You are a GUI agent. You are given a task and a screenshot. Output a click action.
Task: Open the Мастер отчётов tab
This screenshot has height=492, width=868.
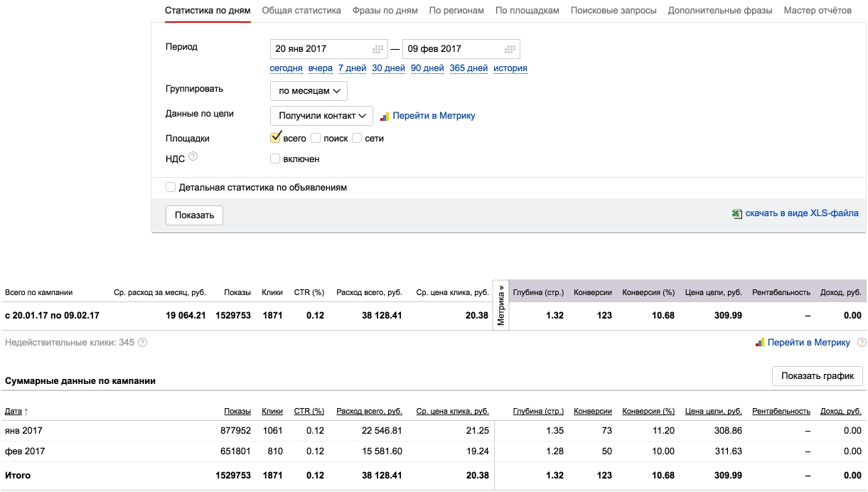[x=818, y=11]
